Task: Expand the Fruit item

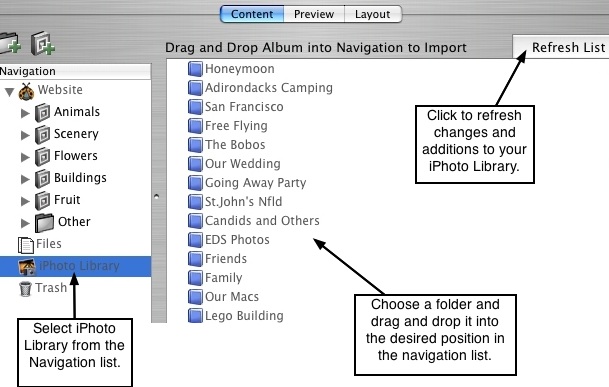Action: pyautogui.click(x=25, y=201)
